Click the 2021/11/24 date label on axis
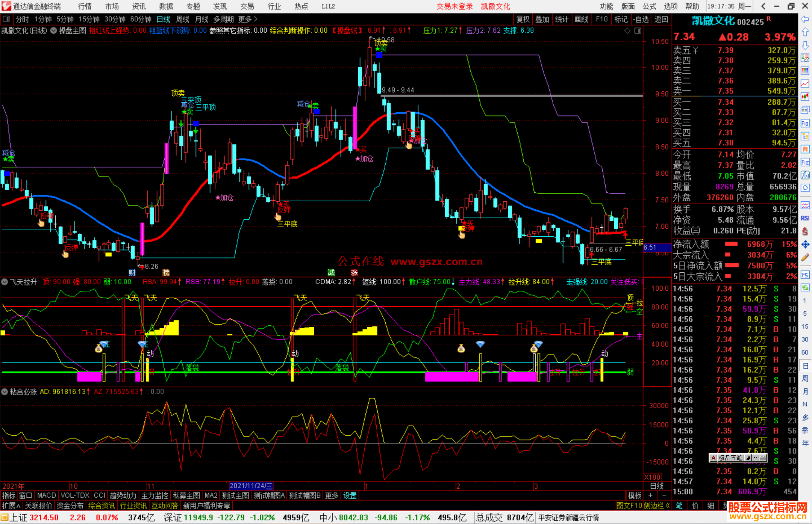Image resolution: width=812 pixels, height=524 pixels. 251,486
